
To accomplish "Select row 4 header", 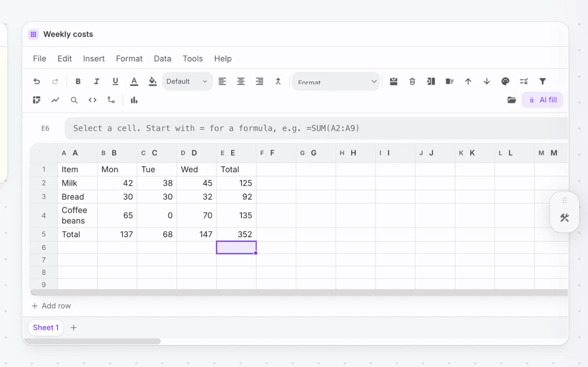I will (44, 215).
